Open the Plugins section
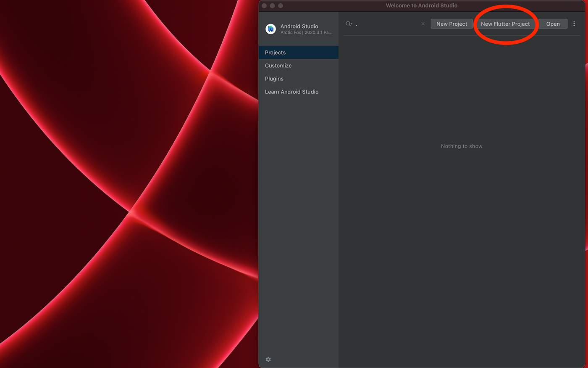The height and width of the screenshot is (368, 588). pos(274,79)
